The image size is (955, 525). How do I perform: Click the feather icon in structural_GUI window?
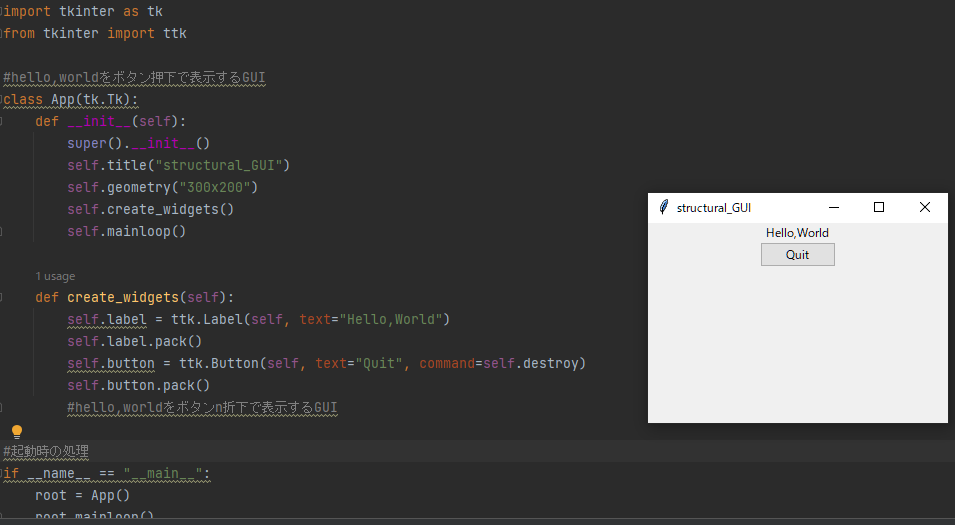point(663,207)
